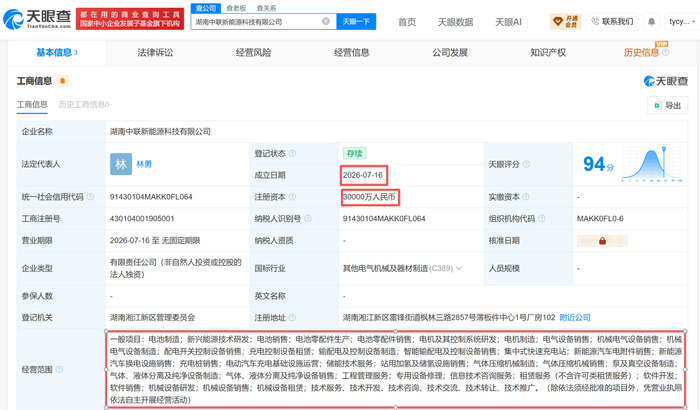The width and height of the screenshot is (700, 410).
Task: Click the 存续 status tag
Action: [354, 153]
